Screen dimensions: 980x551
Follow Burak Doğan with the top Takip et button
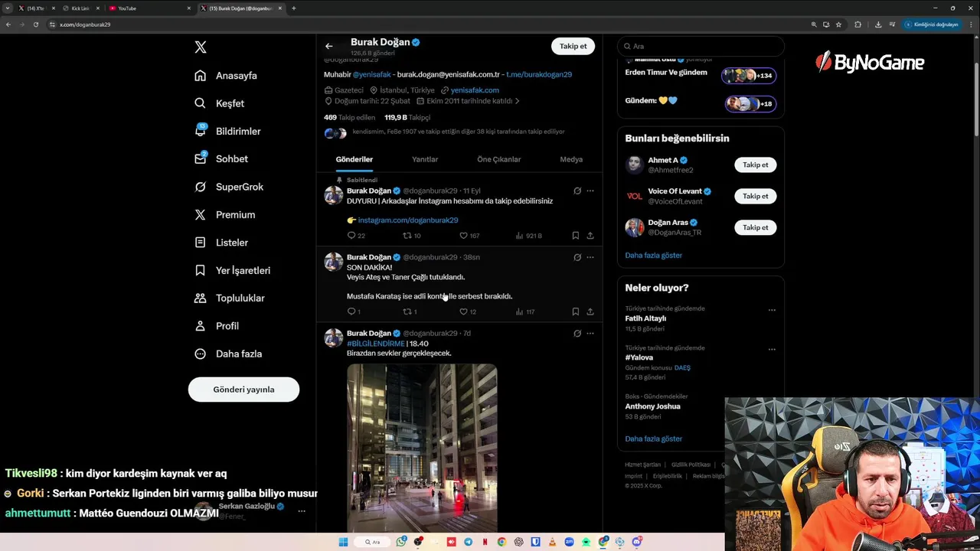573,46
